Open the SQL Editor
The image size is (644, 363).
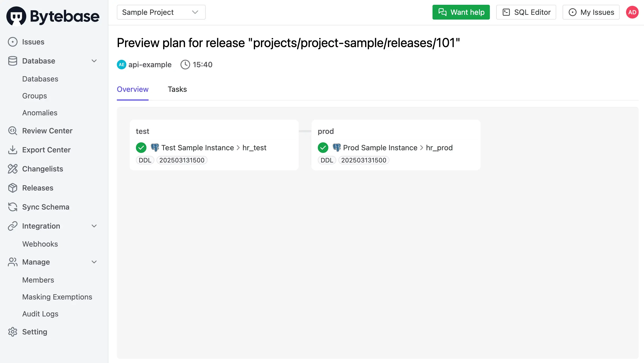point(526,12)
